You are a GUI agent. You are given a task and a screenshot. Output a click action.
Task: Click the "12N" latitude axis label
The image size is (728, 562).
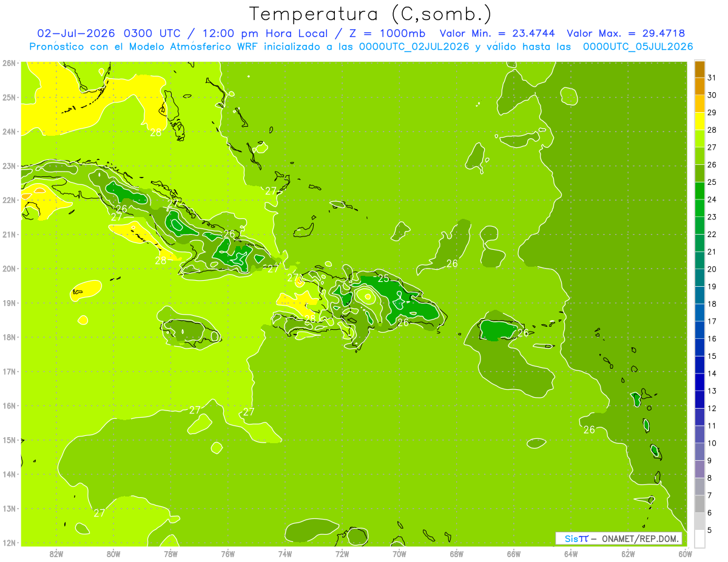click(x=8, y=543)
